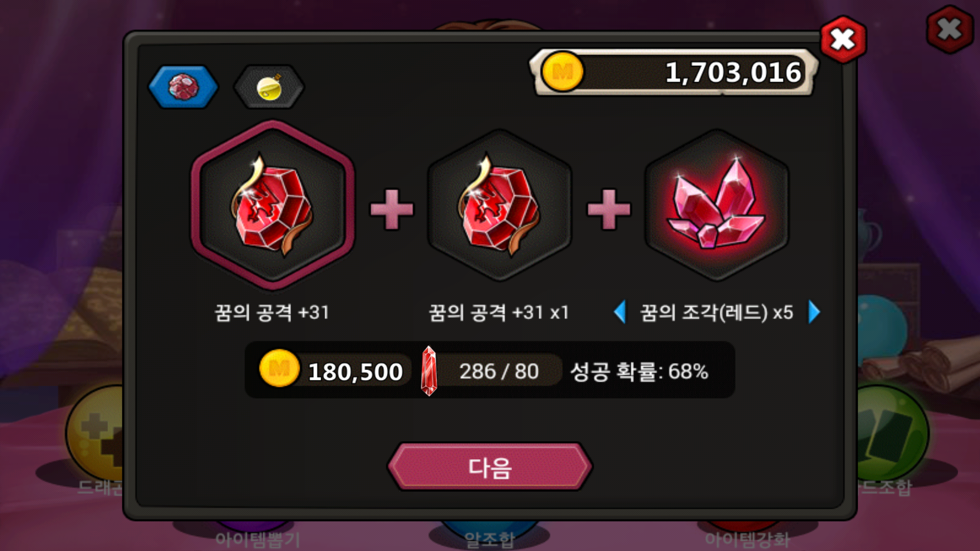Open 아이템강화 menu at bottom
The width and height of the screenshot is (980, 551).
point(747,539)
